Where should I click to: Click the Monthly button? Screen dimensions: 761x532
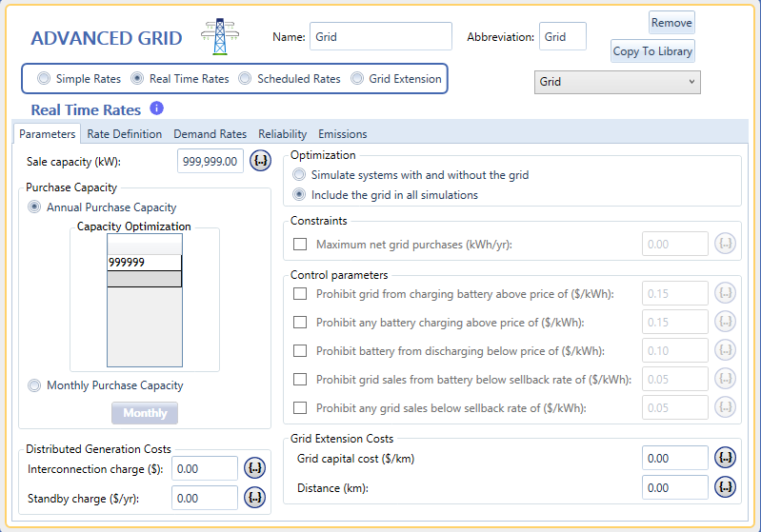pyautogui.click(x=145, y=413)
